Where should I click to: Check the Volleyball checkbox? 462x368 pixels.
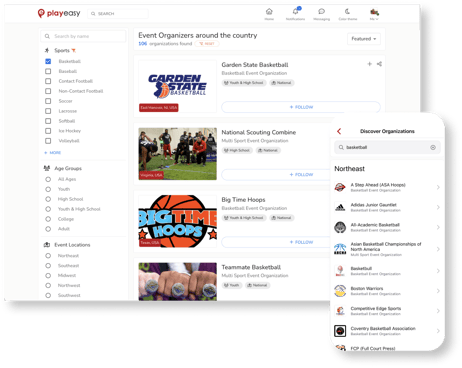coord(48,141)
